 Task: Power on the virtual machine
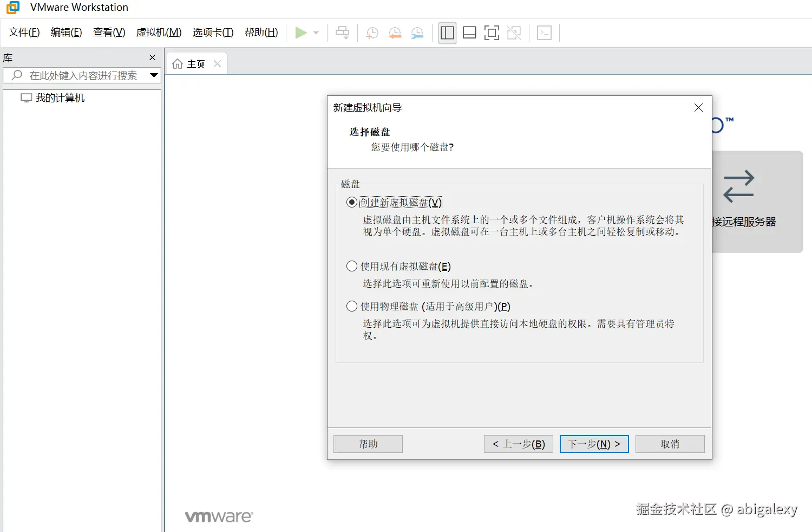point(302,33)
